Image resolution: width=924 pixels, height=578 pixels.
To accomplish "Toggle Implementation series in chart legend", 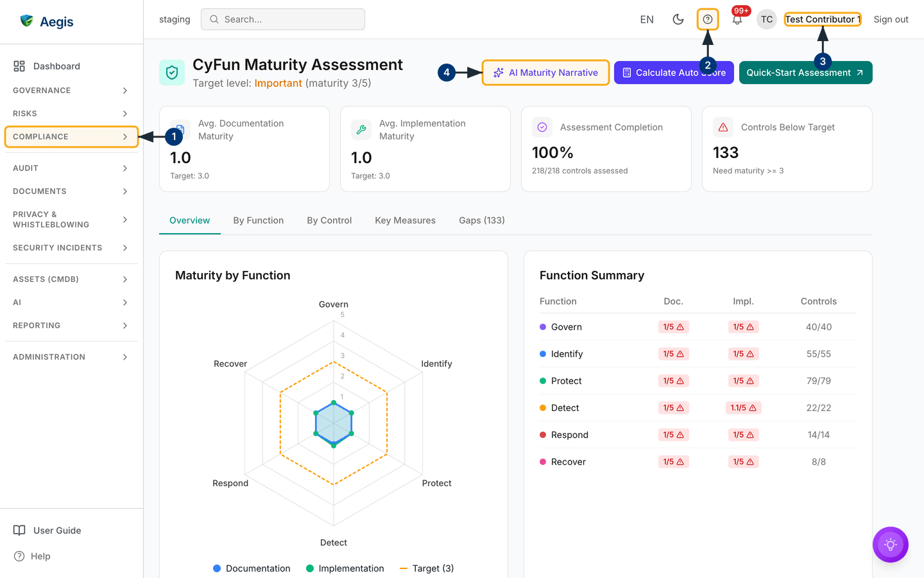I will click(345, 568).
